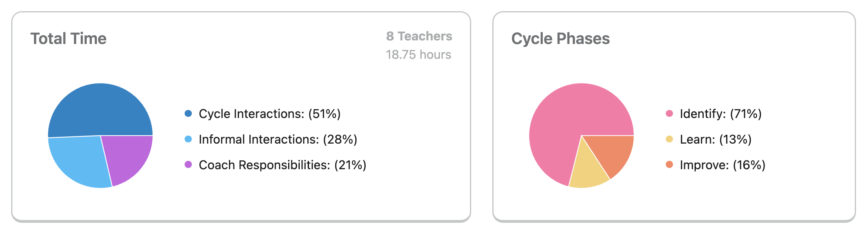
Task: Click the Learn yellow legend dot
Action: (x=669, y=139)
